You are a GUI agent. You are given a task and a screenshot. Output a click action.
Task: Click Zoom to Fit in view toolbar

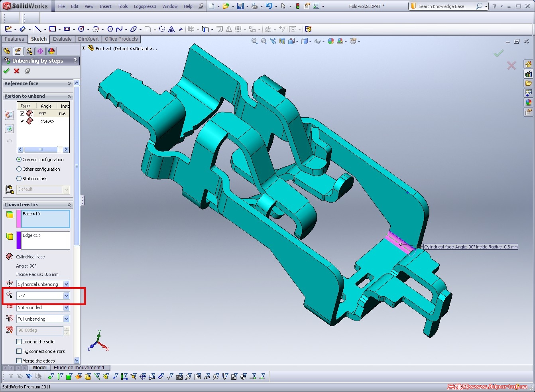tap(254, 41)
